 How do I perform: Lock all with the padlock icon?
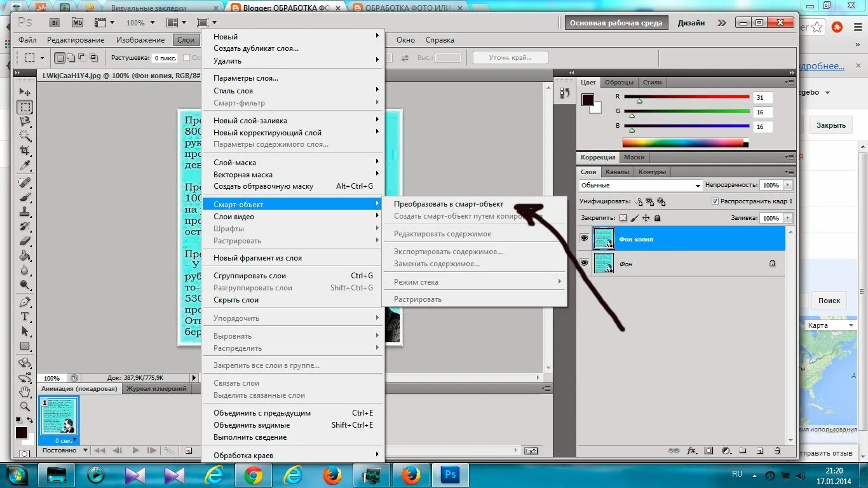point(657,218)
